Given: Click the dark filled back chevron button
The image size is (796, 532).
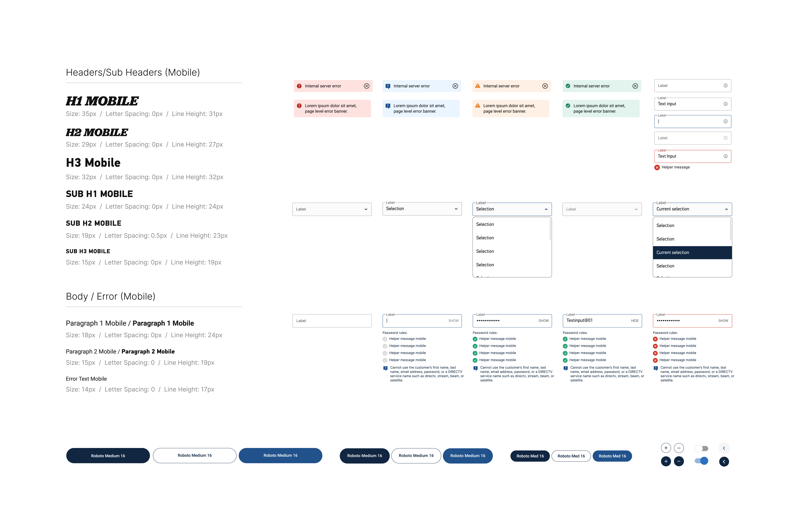Looking at the screenshot, I should click(x=724, y=461).
